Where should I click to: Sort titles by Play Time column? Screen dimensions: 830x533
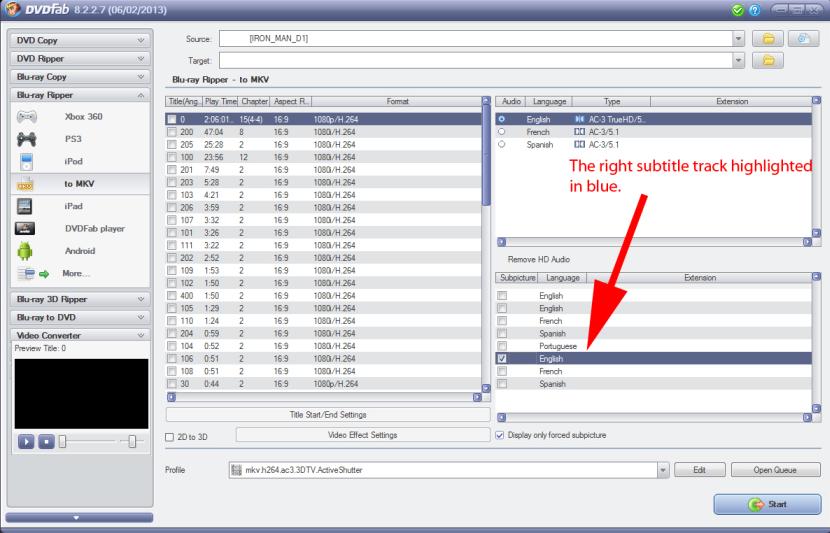click(220, 101)
